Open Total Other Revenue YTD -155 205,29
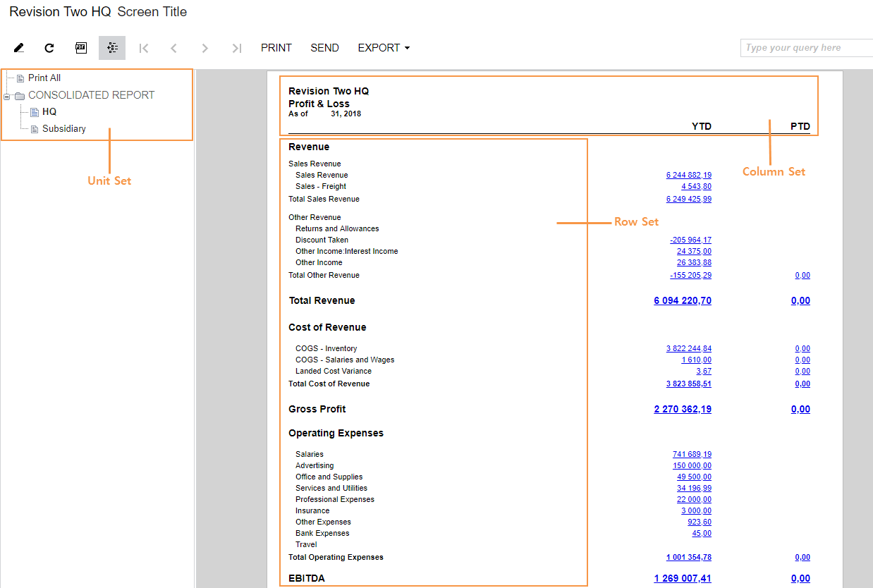 (691, 275)
